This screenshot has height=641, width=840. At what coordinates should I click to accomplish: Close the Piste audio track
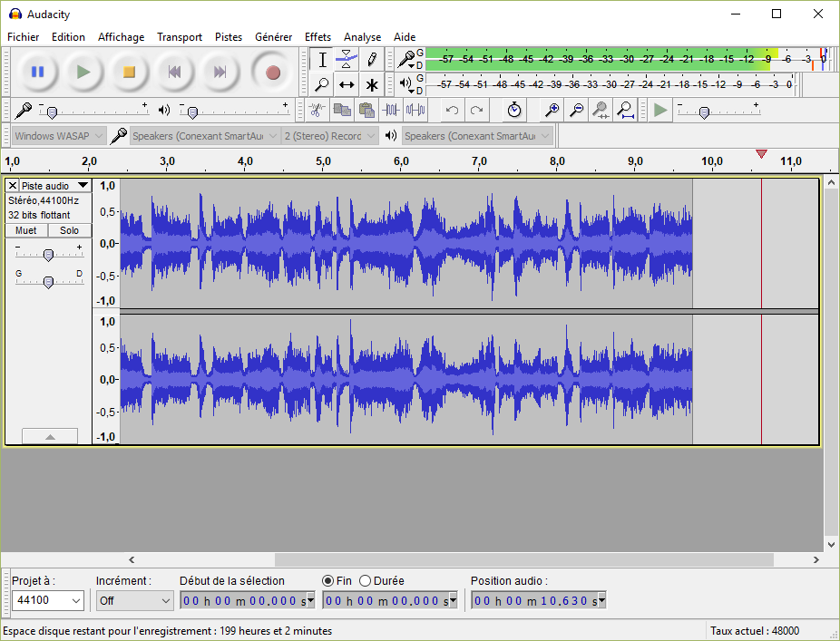point(13,186)
